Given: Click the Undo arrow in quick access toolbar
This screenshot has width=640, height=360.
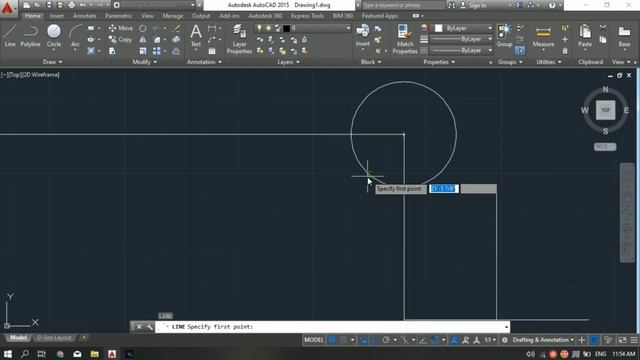Looking at the screenshot, I should 83,5.
